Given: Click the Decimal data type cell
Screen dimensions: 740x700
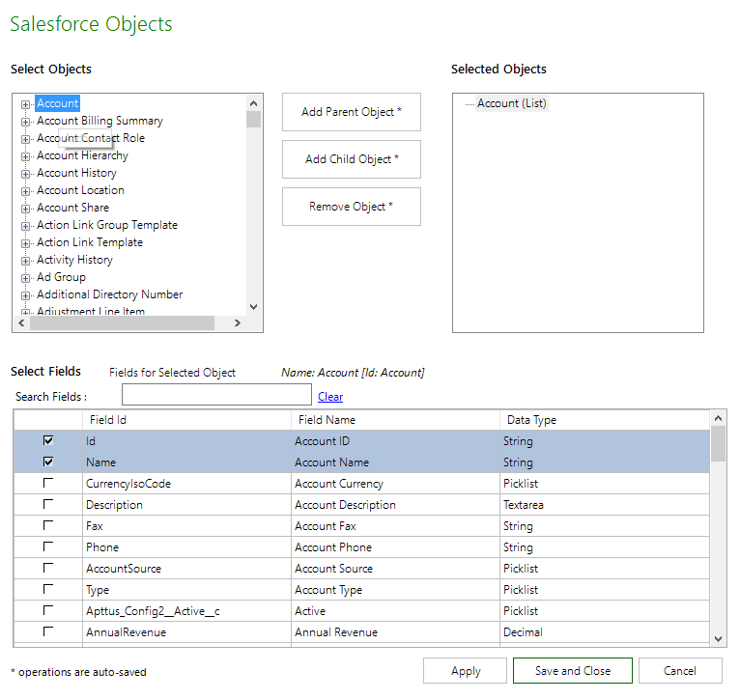Looking at the screenshot, I should [x=605, y=632].
